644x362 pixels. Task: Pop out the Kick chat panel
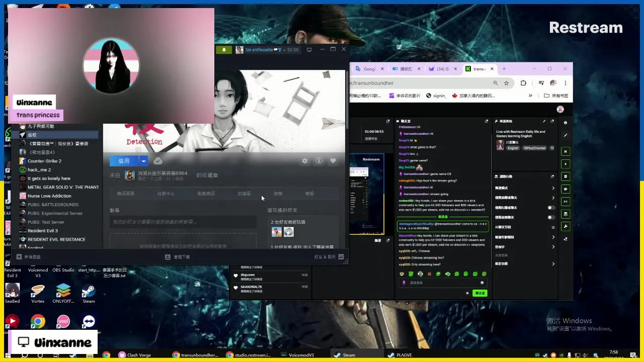coord(486,121)
